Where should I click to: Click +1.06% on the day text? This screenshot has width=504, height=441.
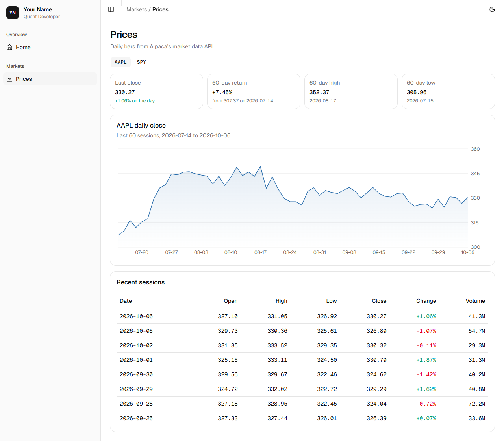pyautogui.click(x=135, y=101)
